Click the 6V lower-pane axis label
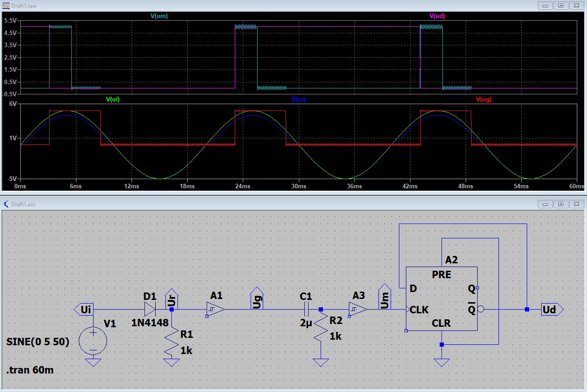The image size is (587, 392). coord(14,104)
